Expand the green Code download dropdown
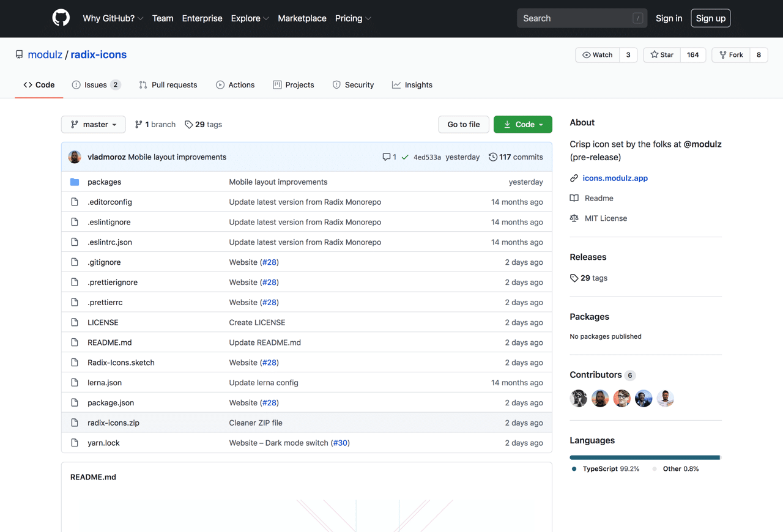Image resolution: width=783 pixels, height=532 pixels. 523,124
